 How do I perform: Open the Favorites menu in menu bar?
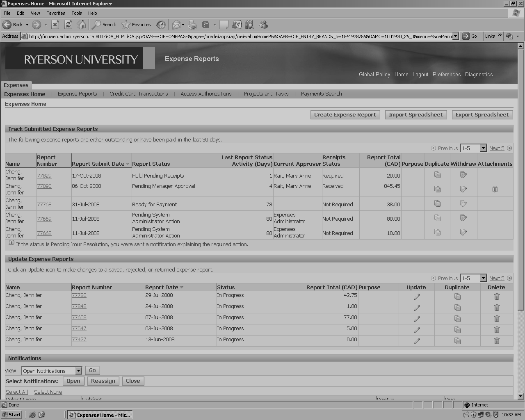point(55,13)
